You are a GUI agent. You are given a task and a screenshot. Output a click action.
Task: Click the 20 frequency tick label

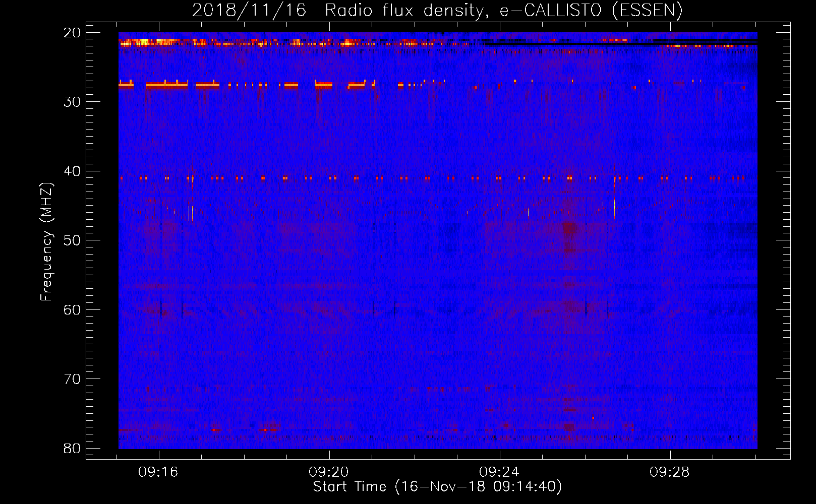click(x=73, y=33)
